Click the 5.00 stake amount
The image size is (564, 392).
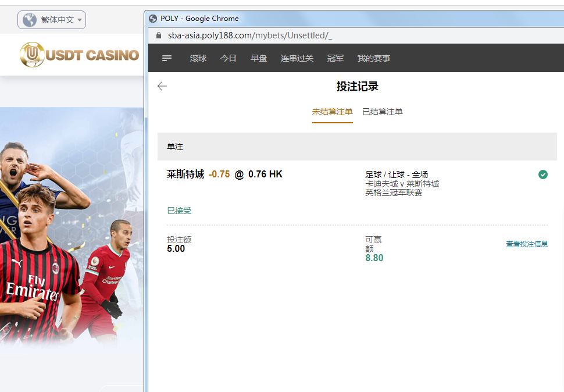176,249
